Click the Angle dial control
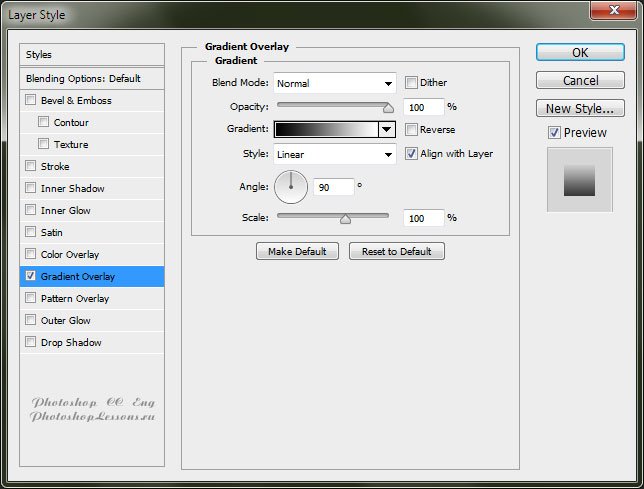This screenshot has width=644, height=489. click(x=291, y=185)
